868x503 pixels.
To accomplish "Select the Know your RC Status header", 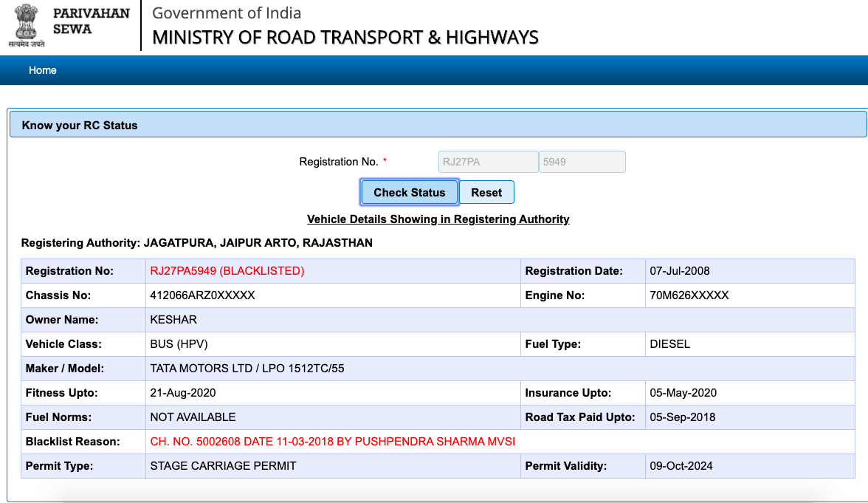I will tap(80, 126).
